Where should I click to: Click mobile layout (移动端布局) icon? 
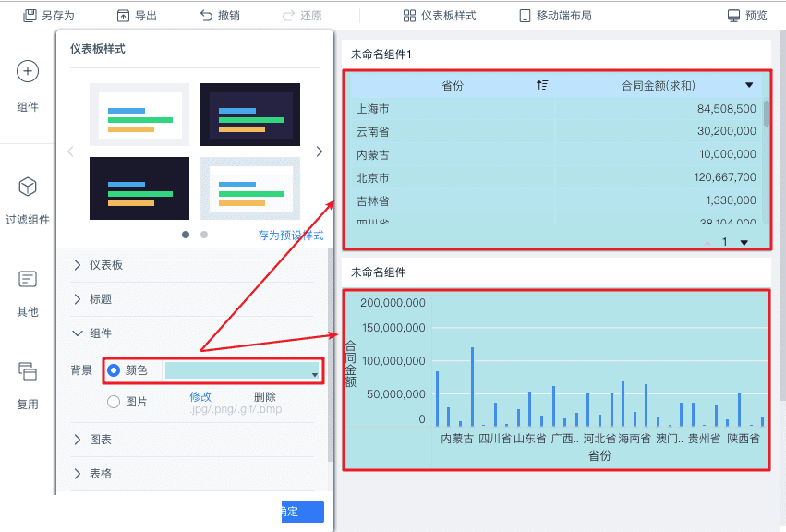coord(525,16)
